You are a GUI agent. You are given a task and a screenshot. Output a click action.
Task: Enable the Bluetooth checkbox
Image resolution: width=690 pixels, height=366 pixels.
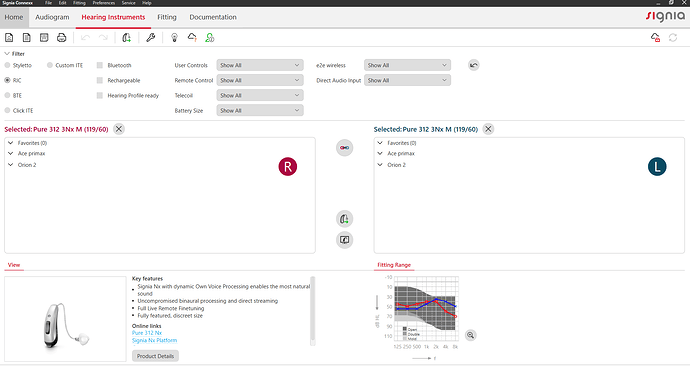(x=100, y=65)
